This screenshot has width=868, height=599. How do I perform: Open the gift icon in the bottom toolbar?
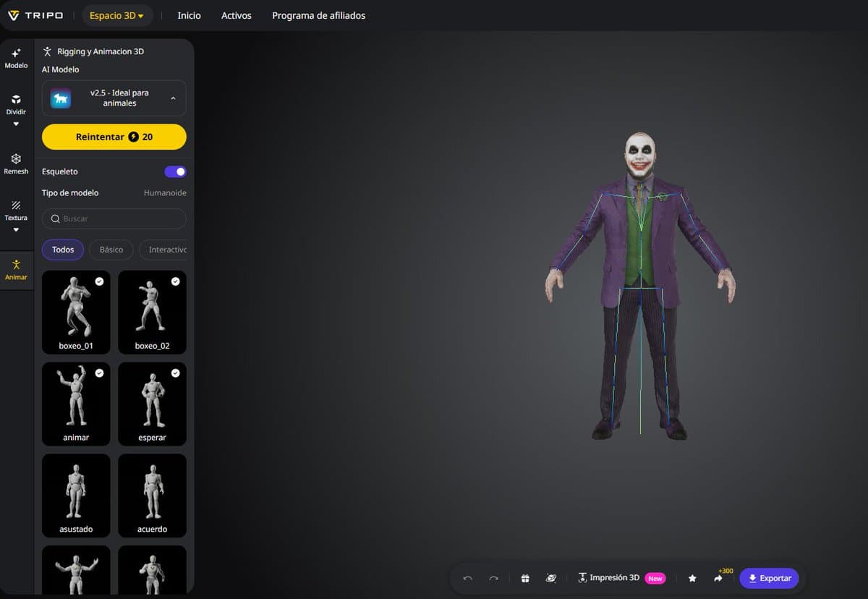pos(524,578)
